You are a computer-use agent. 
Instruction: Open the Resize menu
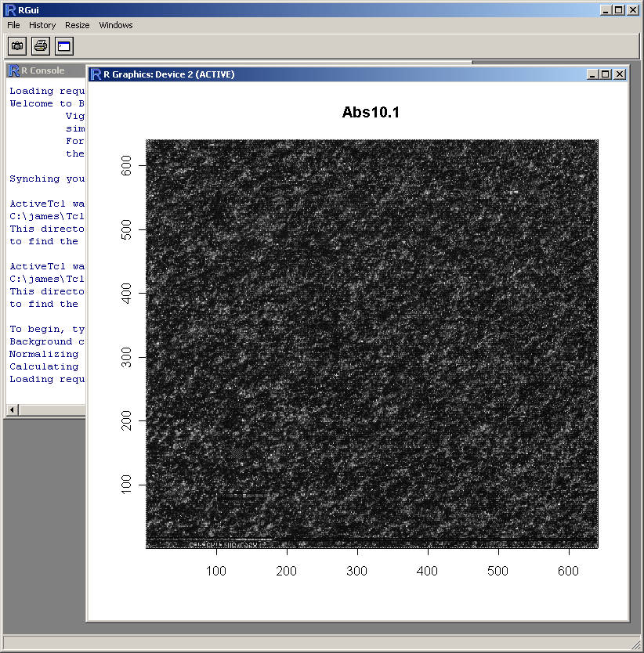[x=78, y=25]
